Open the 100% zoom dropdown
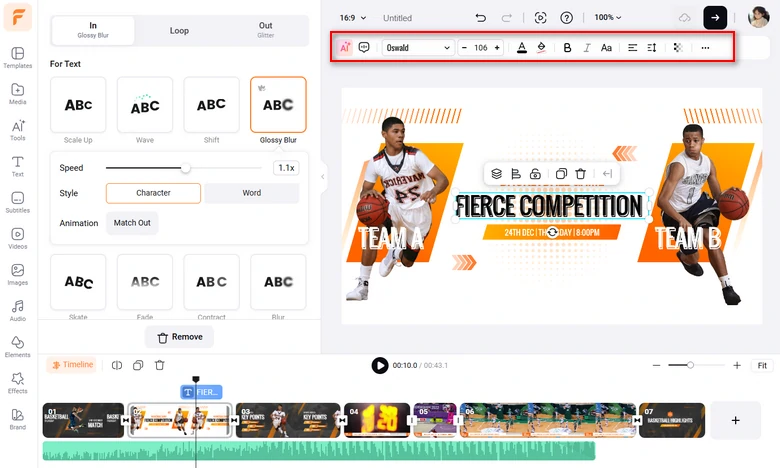Image resolution: width=780 pixels, height=468 pixels. (607, 17)
